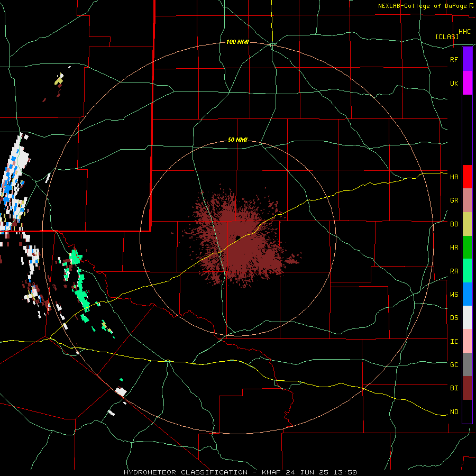The height and width of the screenshot is (476, 476).
Task: Select the IC light pink legend swatch
Action: pos(467,341)
